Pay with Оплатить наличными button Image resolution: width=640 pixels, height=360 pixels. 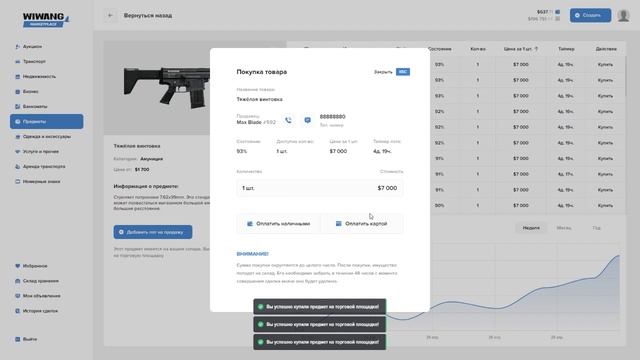pyautogui.click(x=278, y=224)
